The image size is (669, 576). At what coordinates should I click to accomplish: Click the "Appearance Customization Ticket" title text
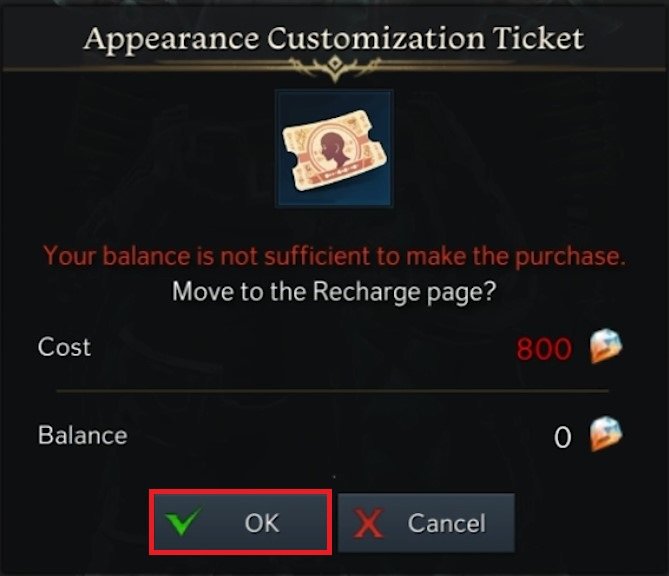pos(334,39)
